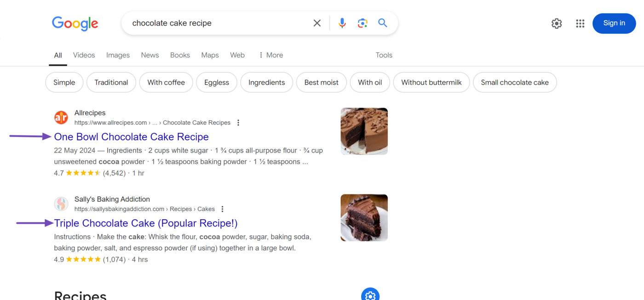644x300 pixels.
Task: Click the Recipes section heading
Action: (80, 294)
